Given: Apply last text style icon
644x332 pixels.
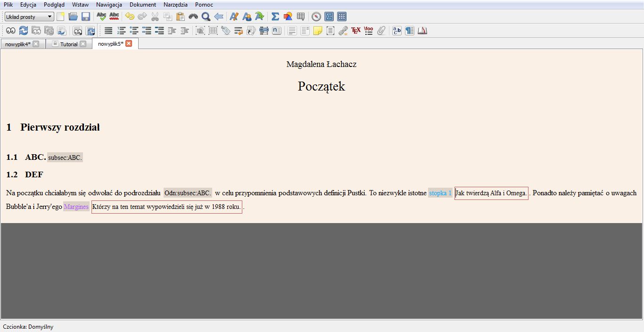Looking at the screenshot, I should (259, 17).
